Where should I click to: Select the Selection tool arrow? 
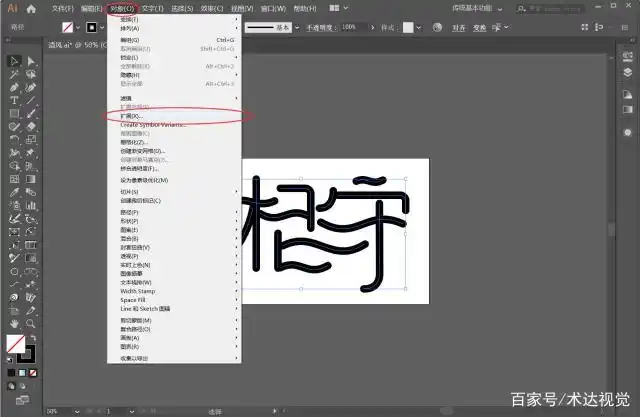(x=14, y=61)
